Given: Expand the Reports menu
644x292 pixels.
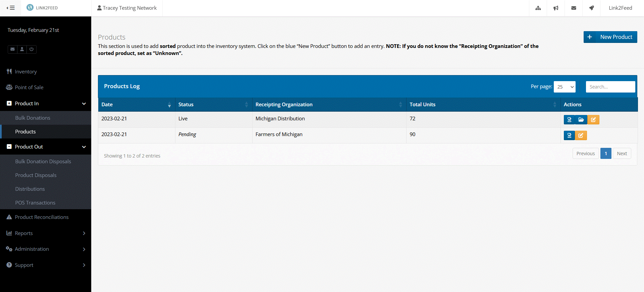Looking at the screenshot, I should tap(46, 233).
